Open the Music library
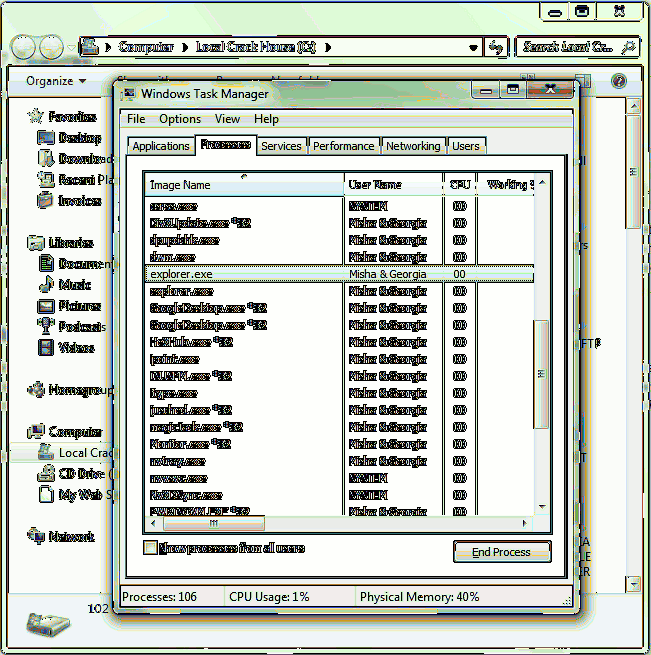The width and height of the screenshot is (651, 655). pos(64,284)
